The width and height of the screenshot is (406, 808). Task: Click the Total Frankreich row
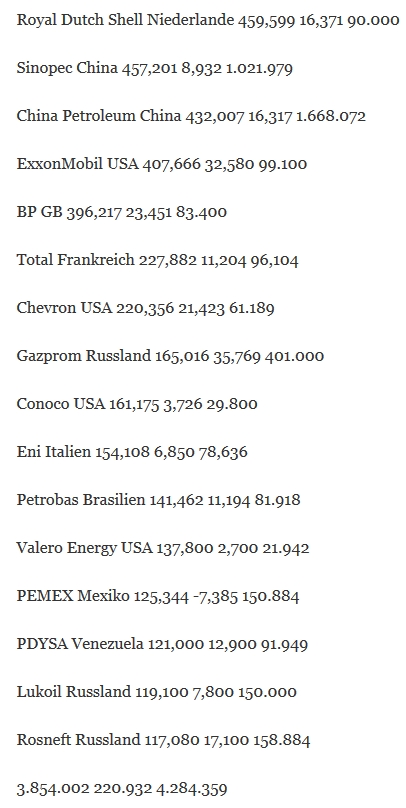(x=158, y=260)
